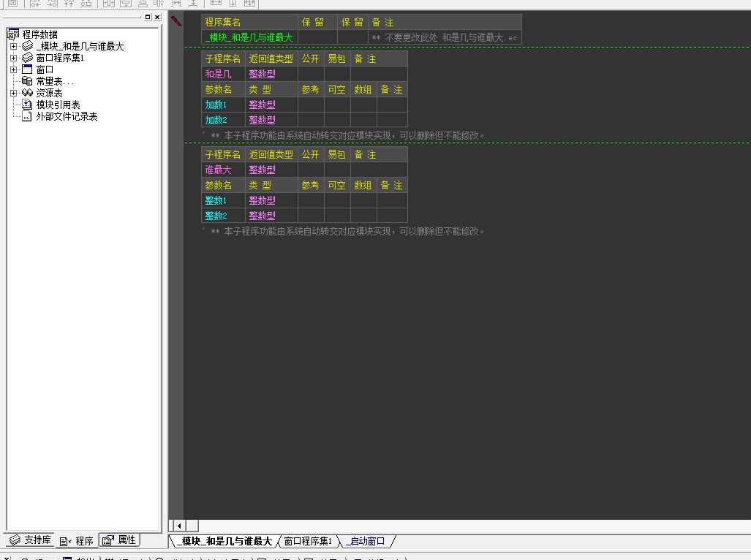Close the left project panel
This screenshot has height=560, width=751.
tap(156, 17)
